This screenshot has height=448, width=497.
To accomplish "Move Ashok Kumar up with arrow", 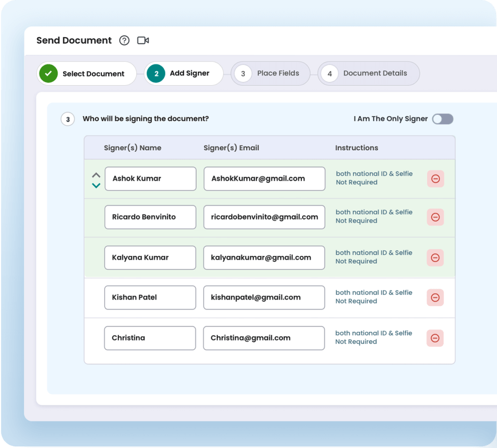I will click(x=96, y=175).
